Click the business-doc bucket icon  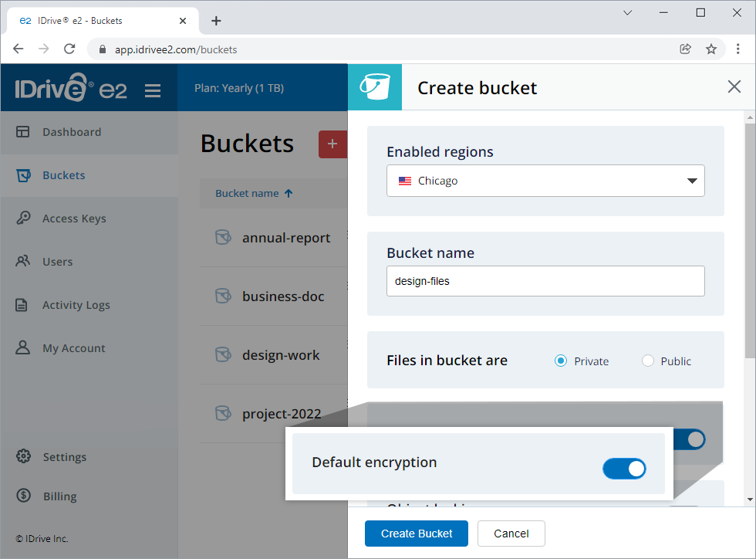pos(223,296)
